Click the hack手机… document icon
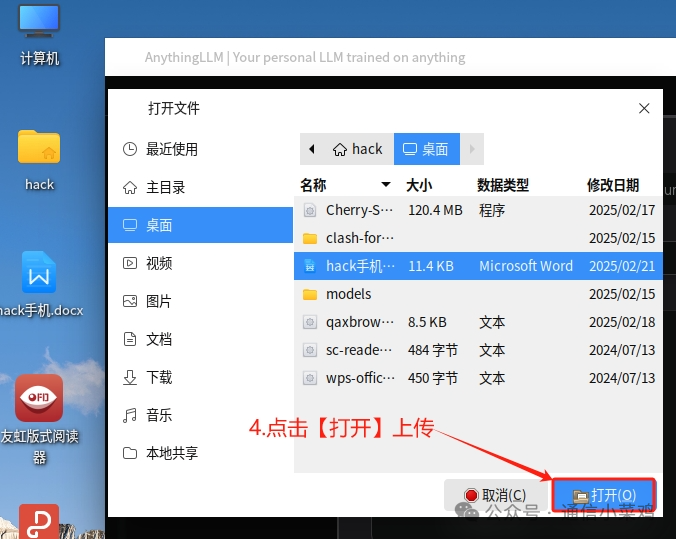 pyautogui.click(x=310, y=266)
